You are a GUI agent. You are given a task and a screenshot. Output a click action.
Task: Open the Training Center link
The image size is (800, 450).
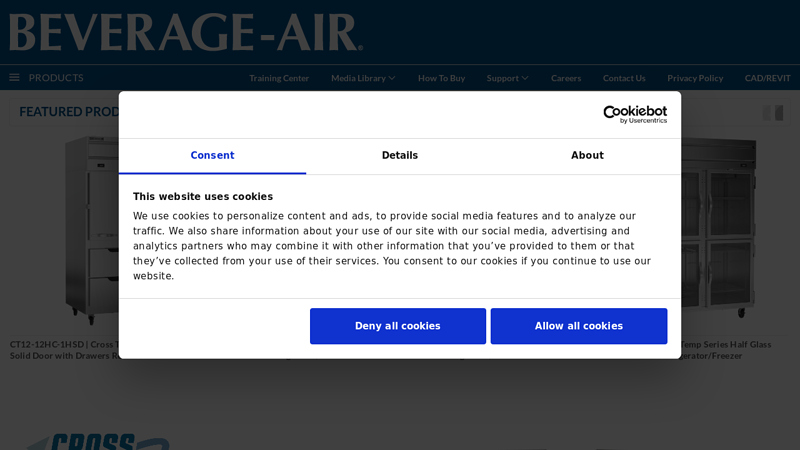(x=279, y=78)
